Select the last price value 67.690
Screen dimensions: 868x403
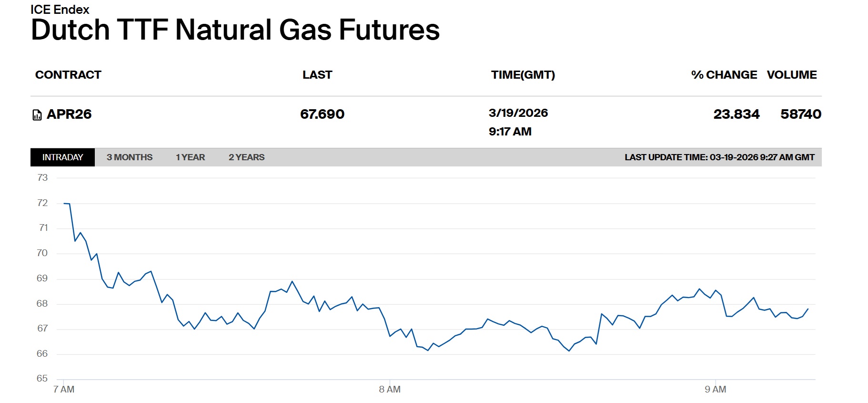click(322, 114)
